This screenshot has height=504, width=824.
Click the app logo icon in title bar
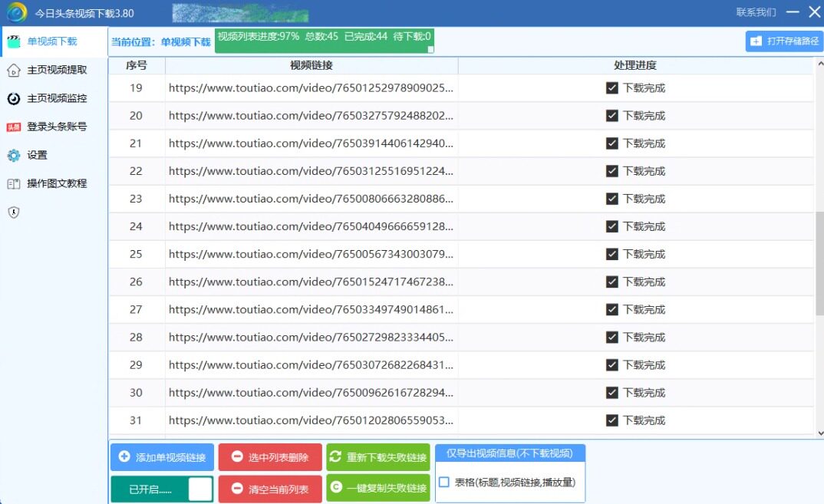[x=16, y=12]
